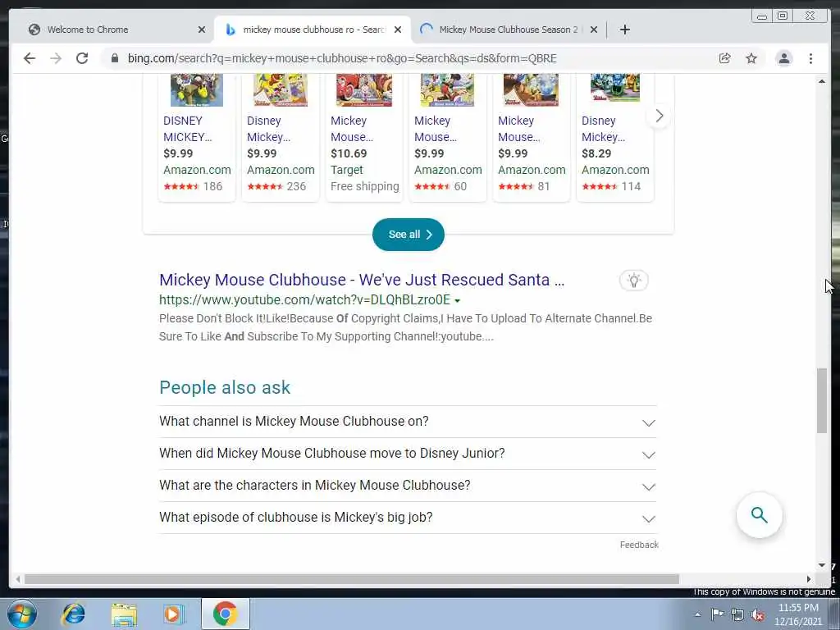840x630 pixels.
Task: Share this page using share icon
Action: coord(725,58)
